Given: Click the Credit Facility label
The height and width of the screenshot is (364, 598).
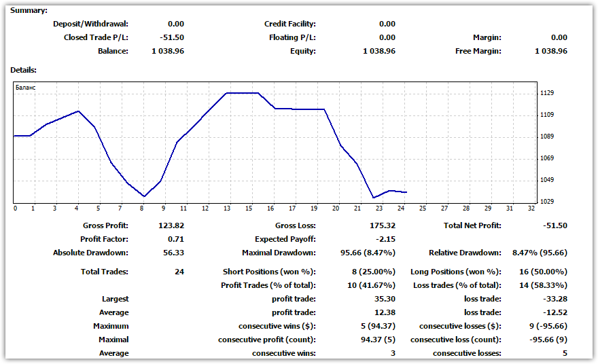Looking at the screenshot, I should [x=289, y=24].
